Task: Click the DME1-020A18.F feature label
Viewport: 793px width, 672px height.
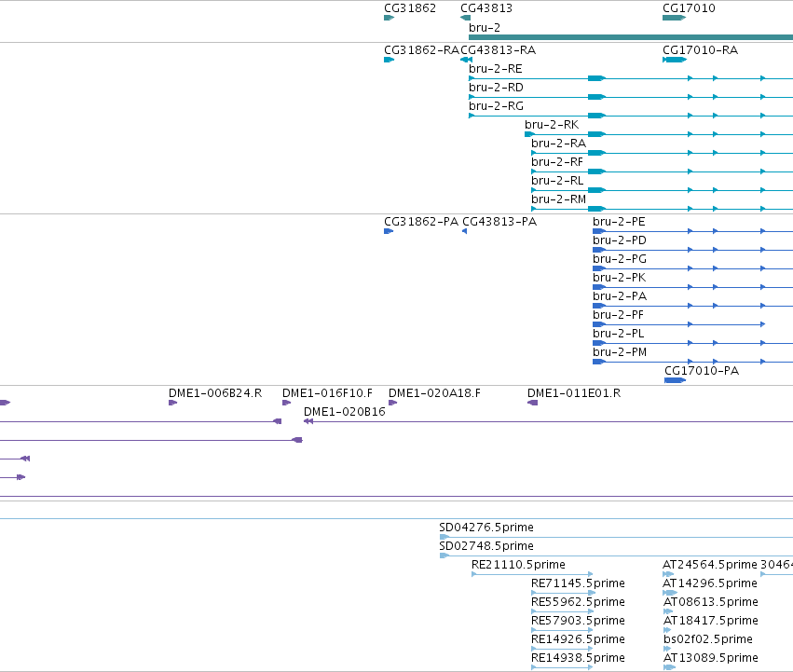Action: (x=434, y=393)
